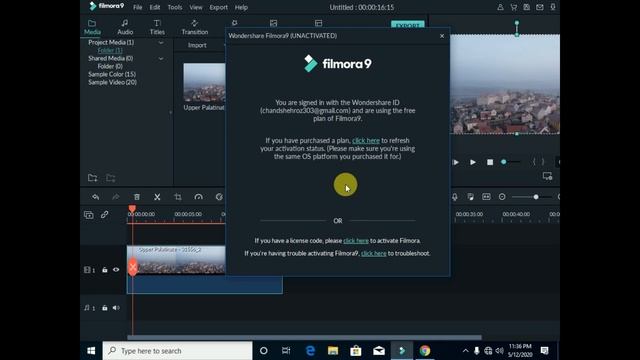Open the Help menu
640x360 pixels.
tap(241, 7)
